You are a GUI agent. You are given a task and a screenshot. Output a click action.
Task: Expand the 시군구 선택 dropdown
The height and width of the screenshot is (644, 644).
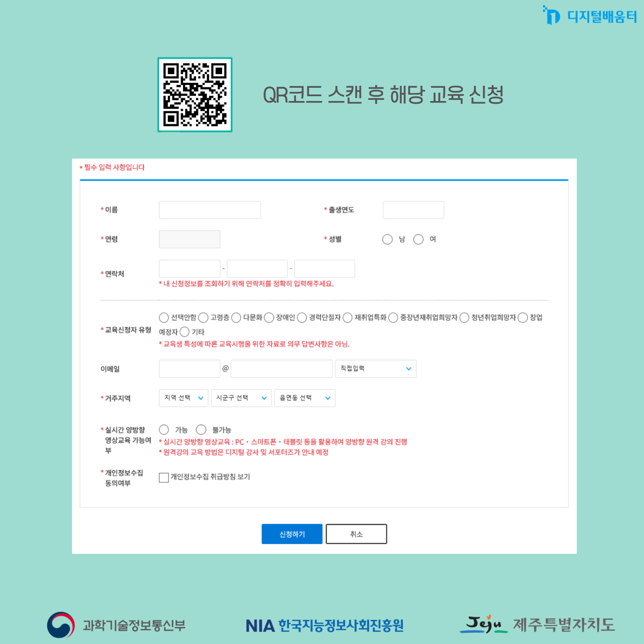[241, 398]
